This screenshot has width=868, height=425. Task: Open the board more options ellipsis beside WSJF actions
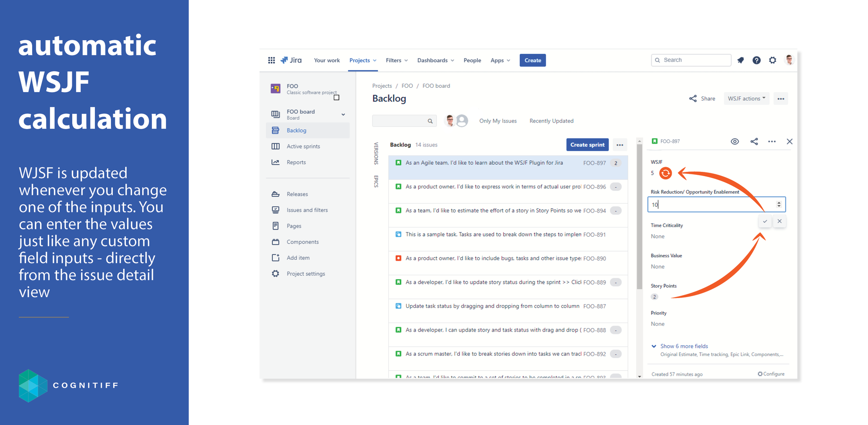coord(781,99)
